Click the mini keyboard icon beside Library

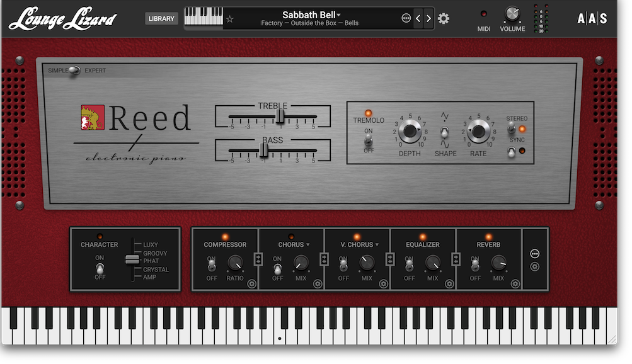pos(204,18)
